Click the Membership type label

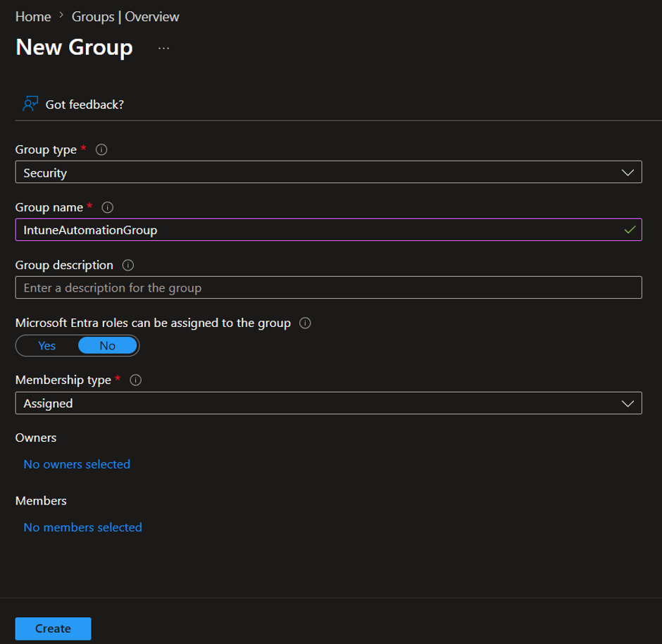[63, 380]
